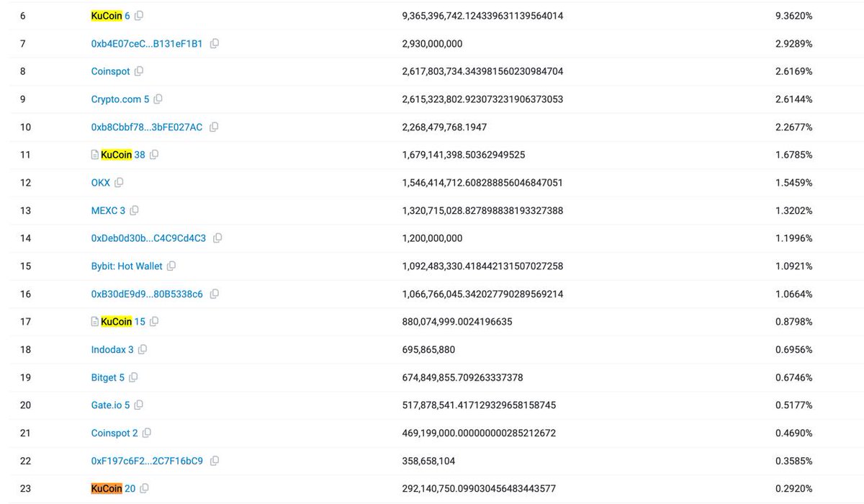Copy address 0xB30dE9d9...80B5338c6
Screen dimensions: 864x504
coord(215,294)
